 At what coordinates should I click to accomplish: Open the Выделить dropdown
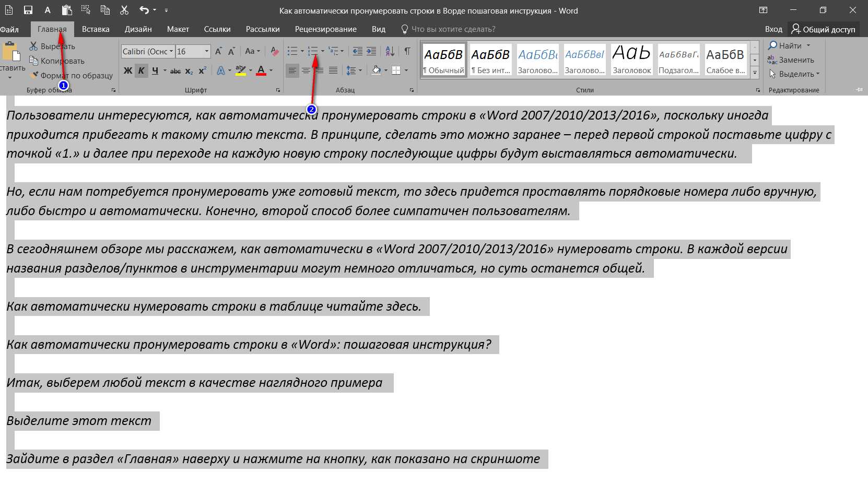pyautogui.click(x=794, y=74)
